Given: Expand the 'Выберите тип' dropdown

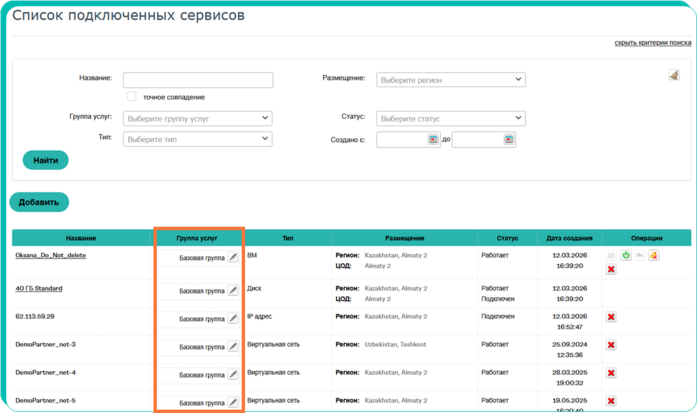Looking at the screenshot, I should [x=197, y=140].
